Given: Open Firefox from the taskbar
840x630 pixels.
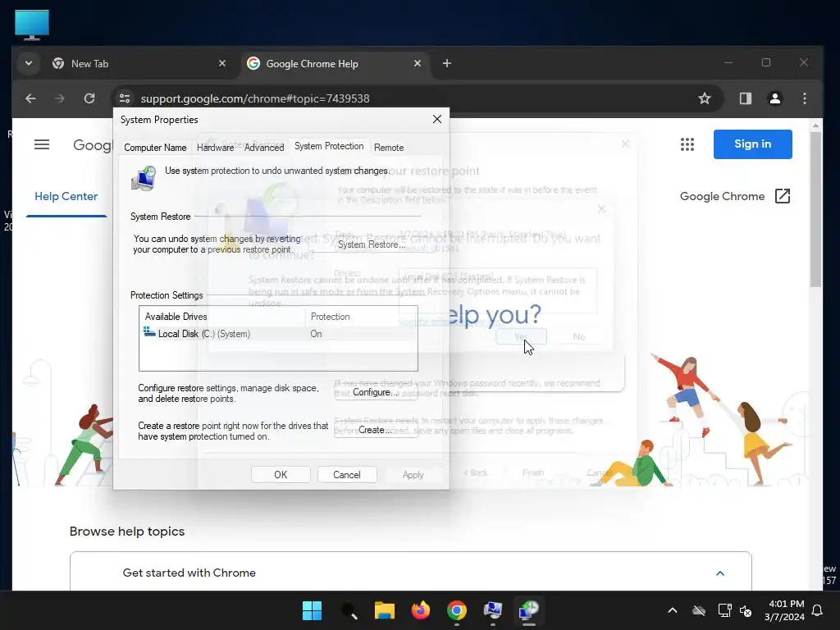Looking at the screenshot, I should point(421,610).
